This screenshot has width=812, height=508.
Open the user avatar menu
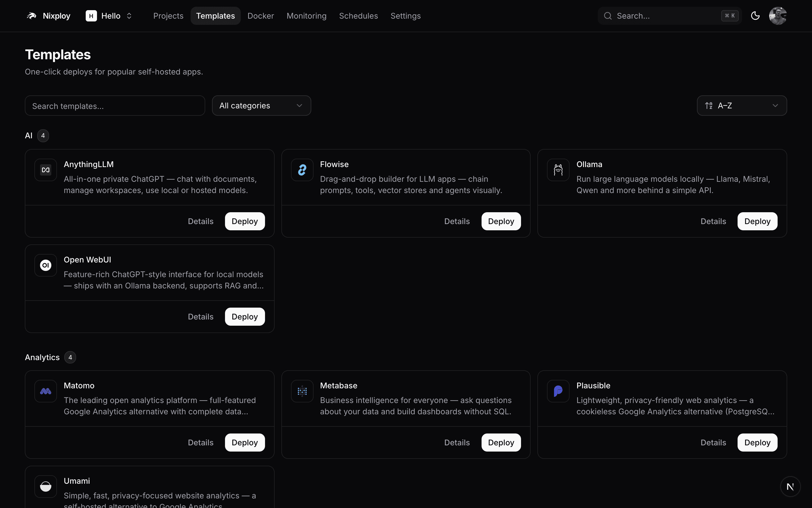pyautogui.click(x=778, y=16)
